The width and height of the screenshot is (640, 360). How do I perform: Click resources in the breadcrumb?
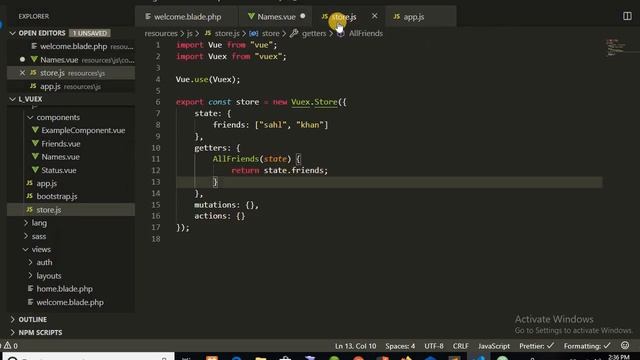click(161, 33)
